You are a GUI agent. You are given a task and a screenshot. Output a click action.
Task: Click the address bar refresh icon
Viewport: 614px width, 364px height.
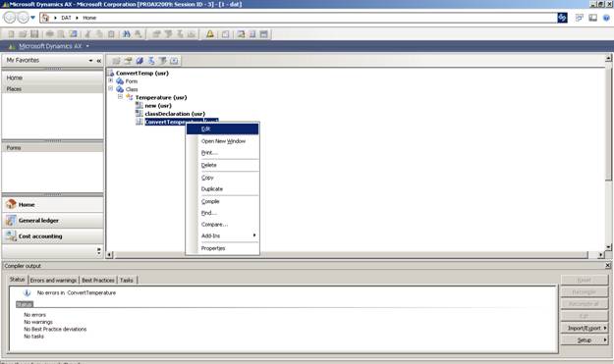click(x=562, y=18)
